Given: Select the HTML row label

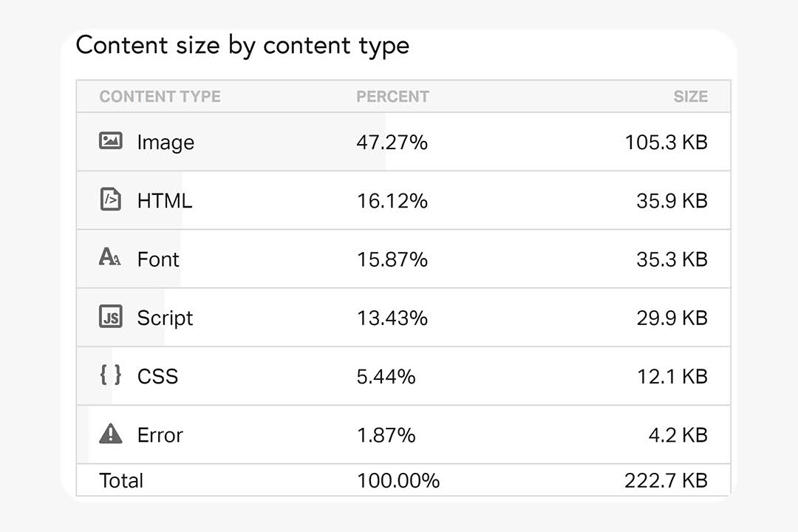Looking at the screenshot, I should [165, 200].
